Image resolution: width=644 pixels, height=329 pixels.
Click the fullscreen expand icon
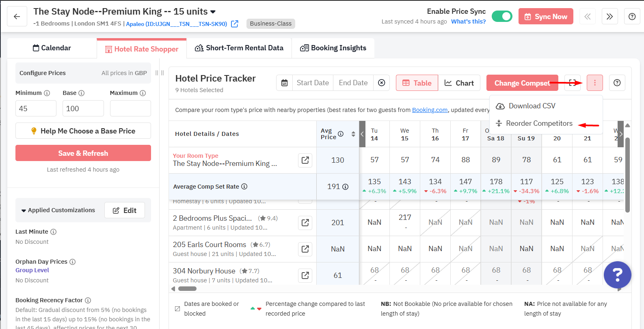pos(572,83)
